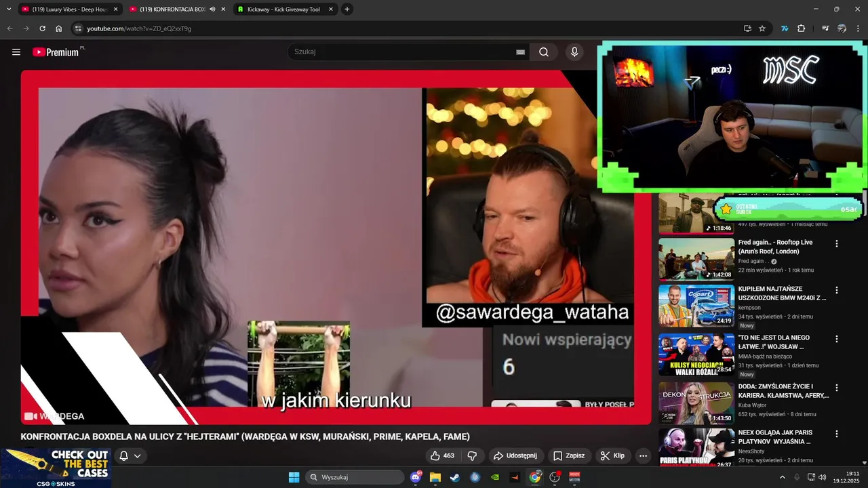Reload the page in Chrome
Screen dimensions: 868x488
(42, 28)
